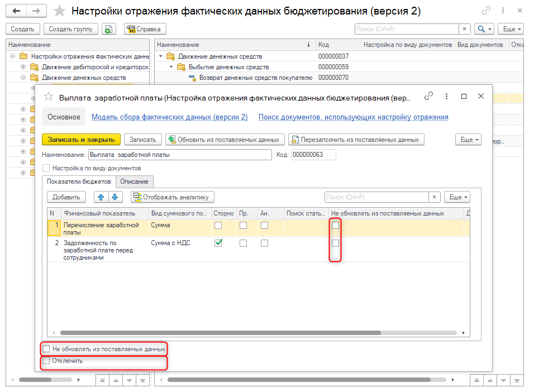
Task: Clear the main search field with x
Action: pyautogui.click(x=464, y=29)
